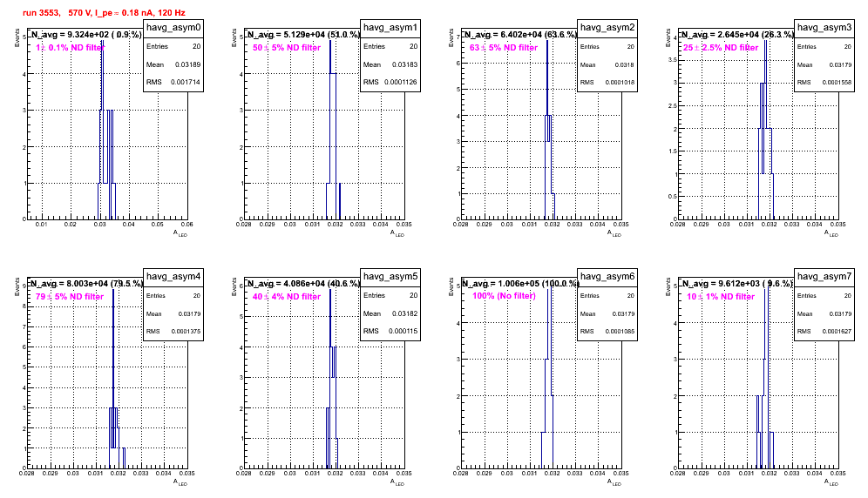This screenshot has width=868, height=498.
Task: Select the havg_asym2 stats box title
Action: pyautogui.click(x=607, y=28)
